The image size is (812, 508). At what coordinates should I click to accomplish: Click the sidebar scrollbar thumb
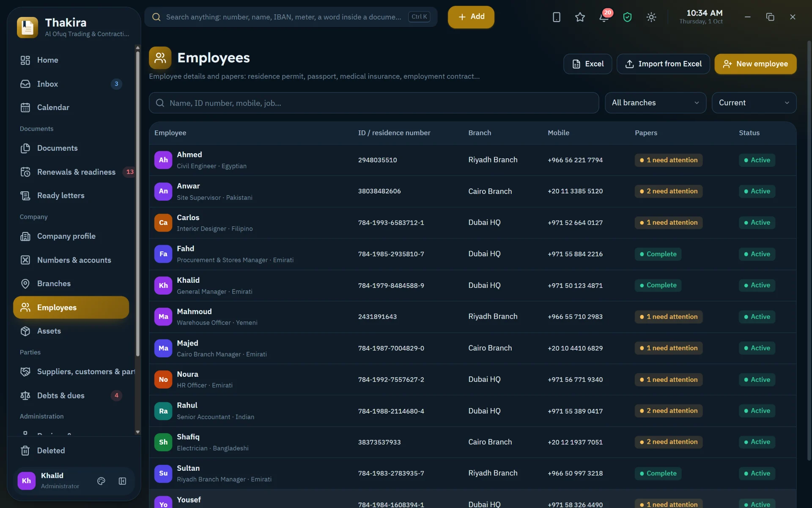tap(137, 203)
